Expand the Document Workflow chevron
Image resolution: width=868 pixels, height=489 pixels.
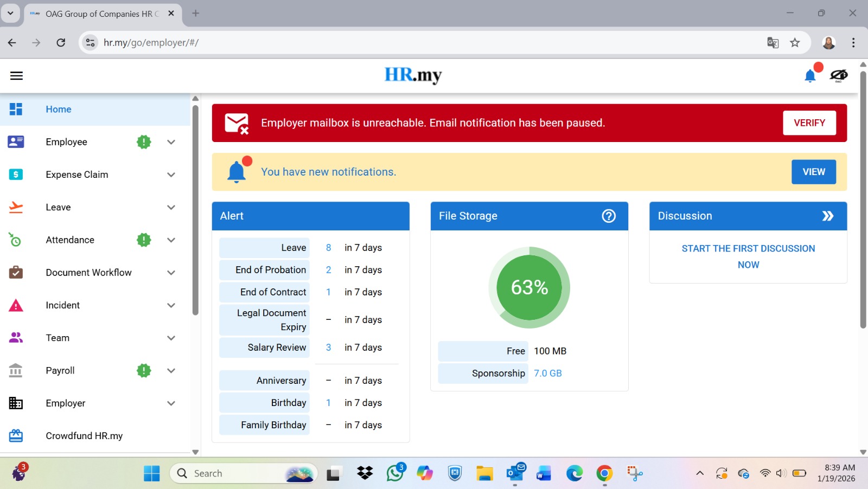point(171,273)
